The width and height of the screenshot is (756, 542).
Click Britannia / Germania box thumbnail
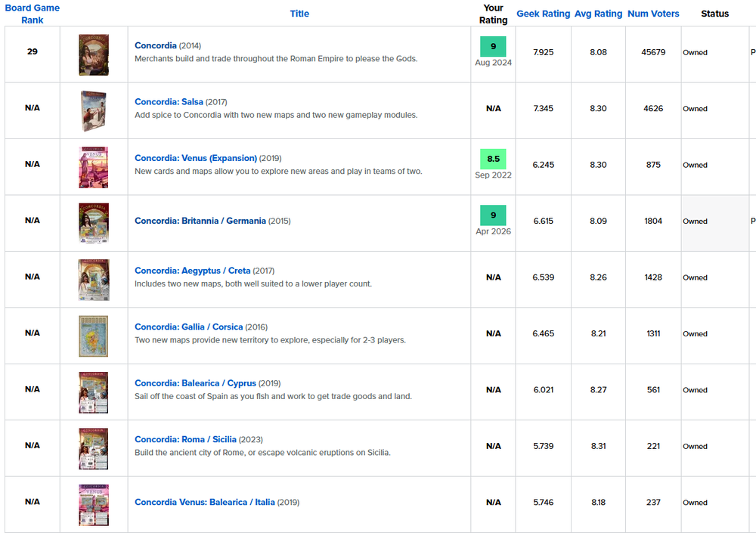[94, 223]
